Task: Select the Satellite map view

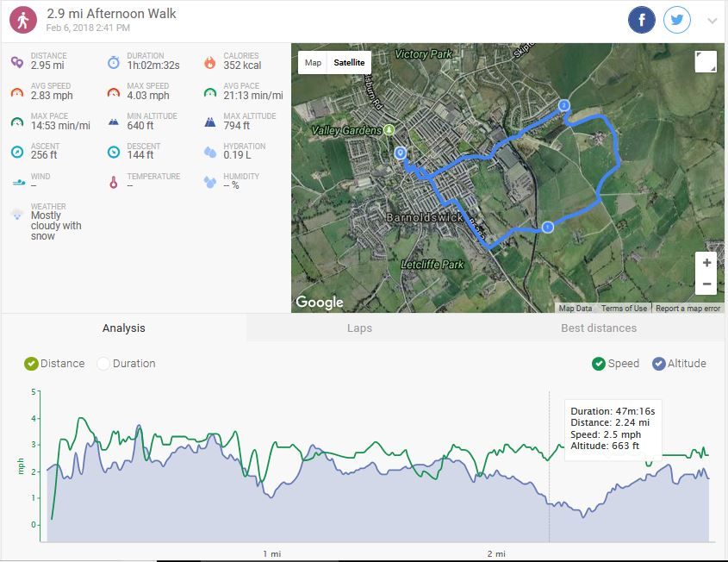Action: coord(349,63)
